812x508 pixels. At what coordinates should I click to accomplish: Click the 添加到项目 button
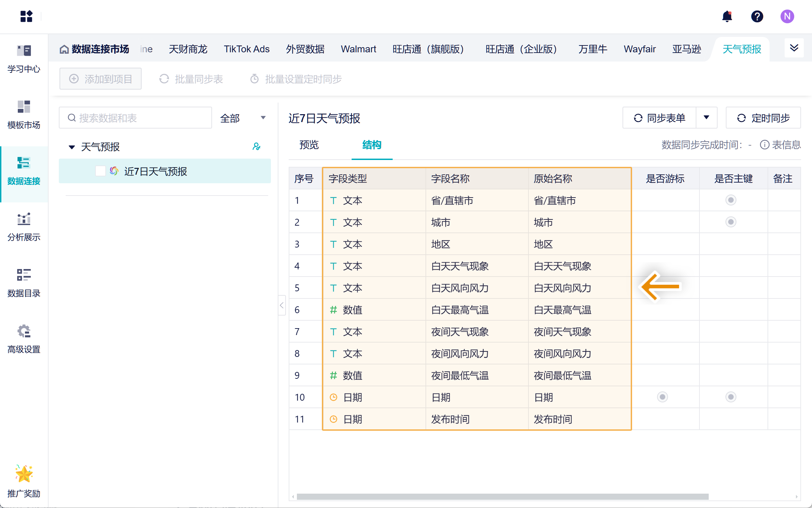pyautogui.click(x=101, y=79)
